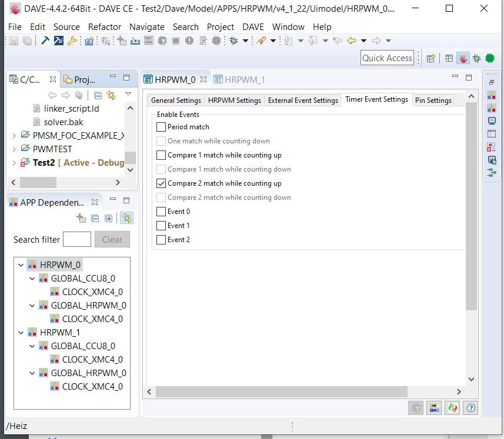Click the help question mark icon
Image resolution: width=504 pixels, height=439 pixels.
coord(470,407)
